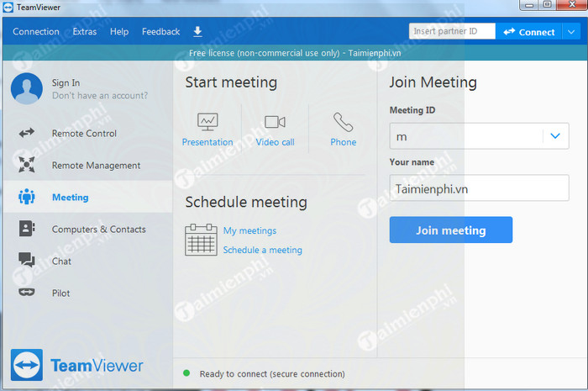Maximize the TeamViewer window

pos(548,5)
